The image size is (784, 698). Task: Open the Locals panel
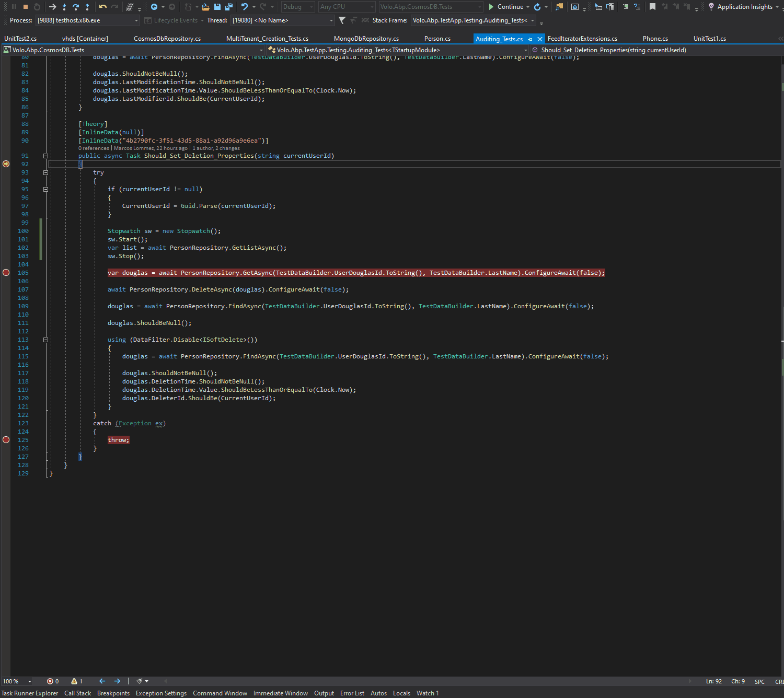pyautogui.click(x=401, y=693)
